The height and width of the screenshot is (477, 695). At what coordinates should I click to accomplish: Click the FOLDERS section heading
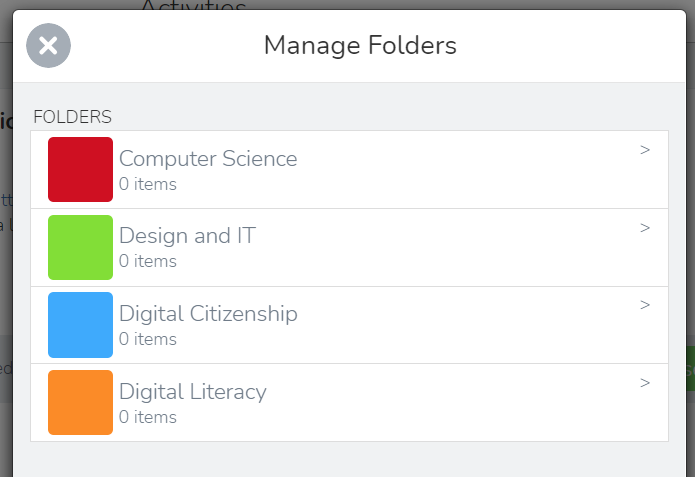click(x=72, y=117)
